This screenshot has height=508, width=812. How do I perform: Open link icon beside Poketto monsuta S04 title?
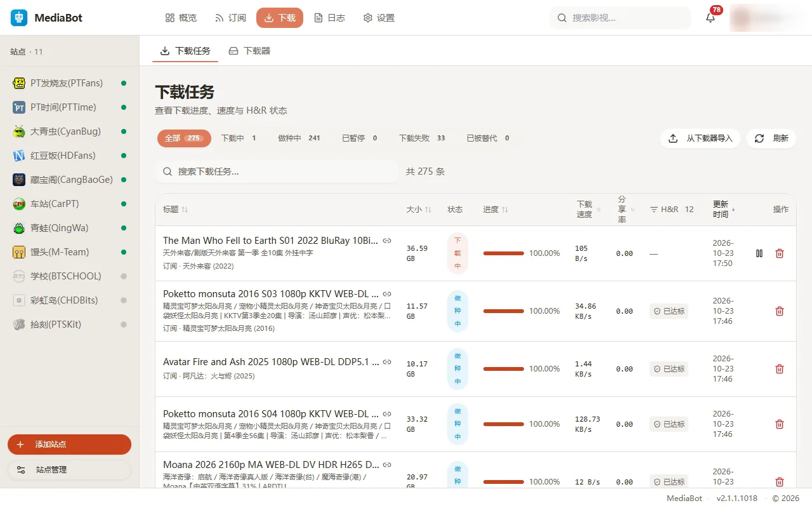tap(387, 414)
